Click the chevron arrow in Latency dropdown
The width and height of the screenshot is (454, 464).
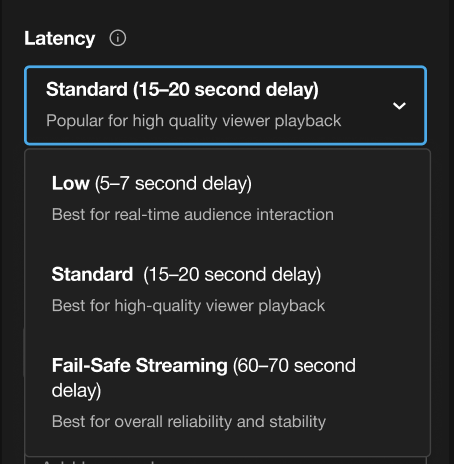[399, 106]
